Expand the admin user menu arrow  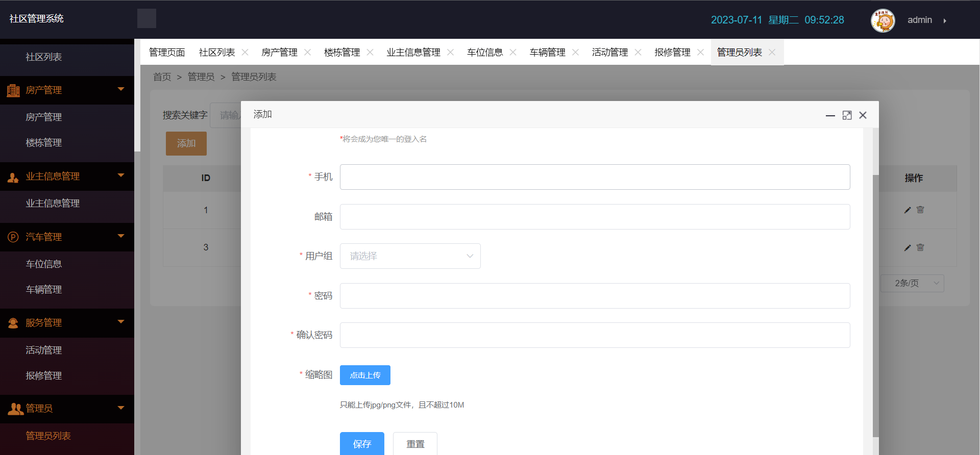945,20
